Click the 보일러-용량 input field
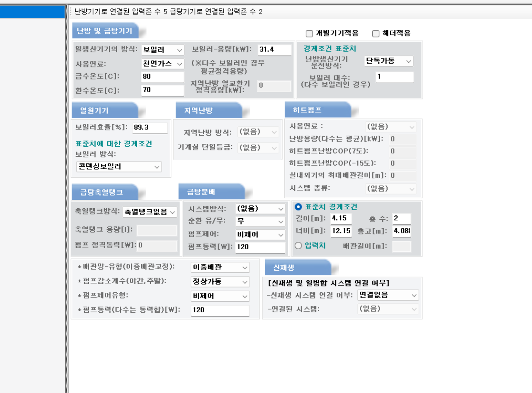Screen dimensions: 532x393 [274, 49]
